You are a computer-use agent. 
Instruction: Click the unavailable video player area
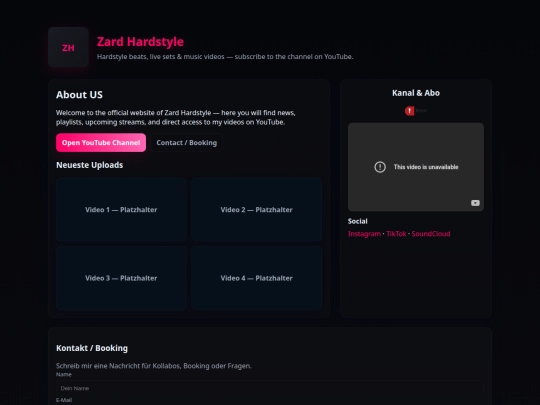(416, 167)
